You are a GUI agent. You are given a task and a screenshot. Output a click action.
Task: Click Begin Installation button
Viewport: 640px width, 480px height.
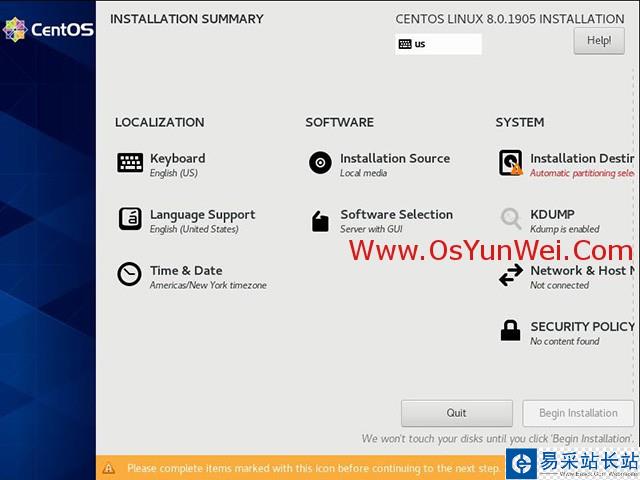(x=578, y=413)
